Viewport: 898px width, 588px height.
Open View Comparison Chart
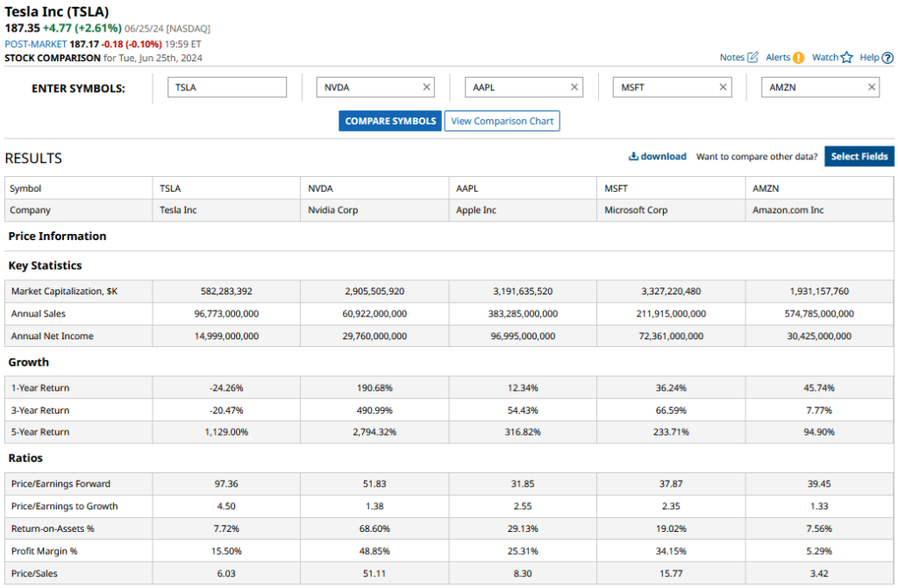(x=502, y=121)
